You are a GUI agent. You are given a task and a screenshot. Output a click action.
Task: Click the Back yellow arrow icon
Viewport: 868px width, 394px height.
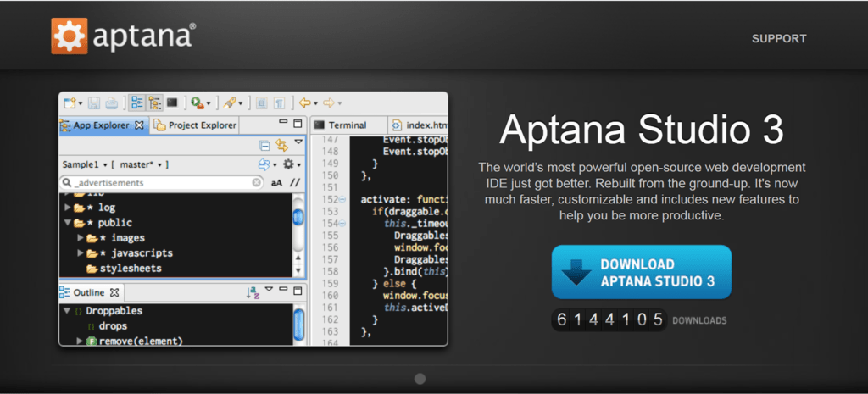304,103
